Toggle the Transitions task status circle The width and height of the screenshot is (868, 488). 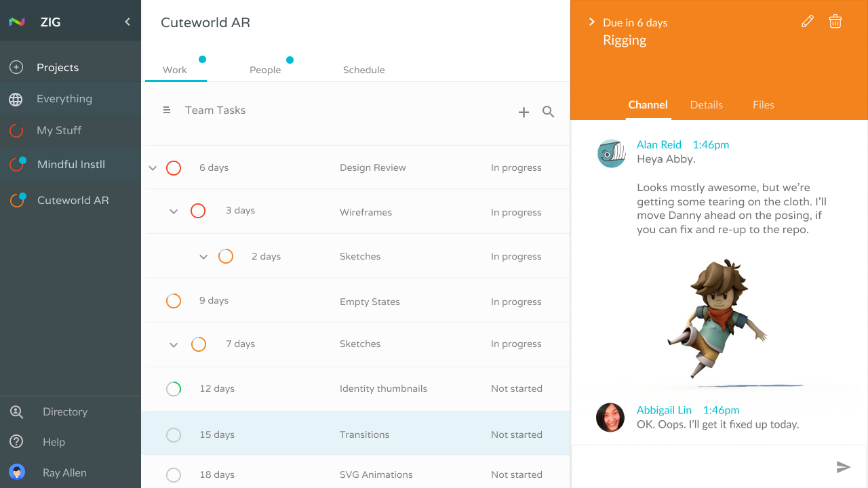point(174,434)
